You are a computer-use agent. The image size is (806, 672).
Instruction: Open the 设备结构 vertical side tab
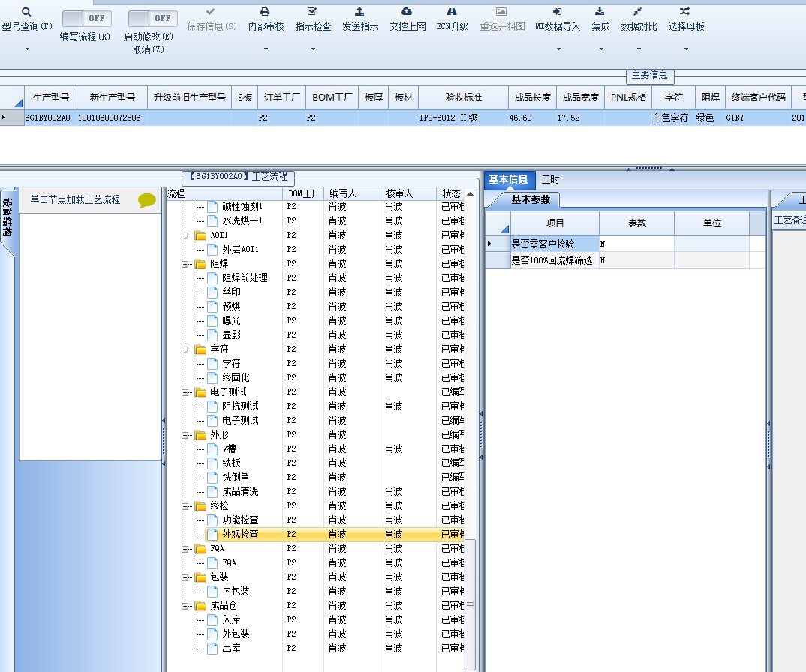pyautogui.click(x=8, y=222)
